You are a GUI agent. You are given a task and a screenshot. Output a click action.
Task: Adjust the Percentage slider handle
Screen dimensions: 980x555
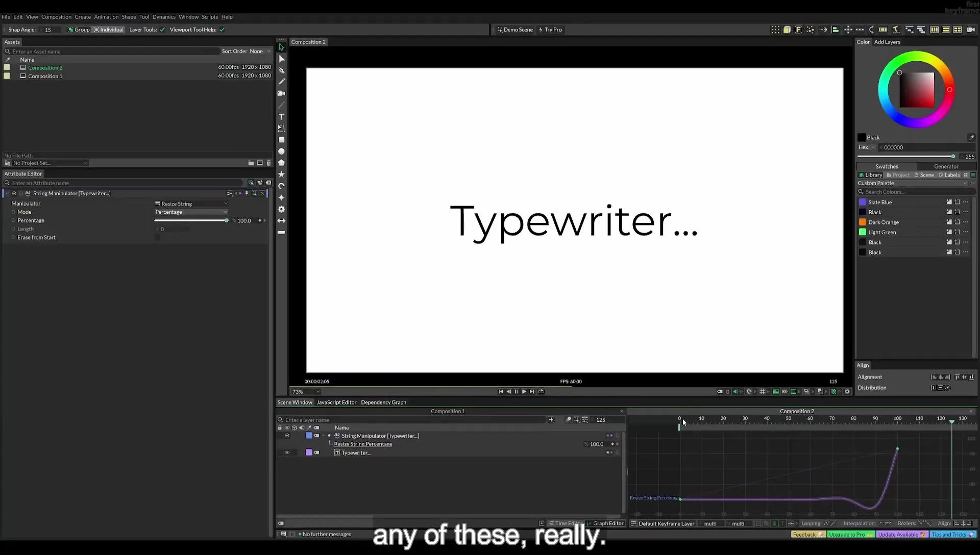(x=227, y=221)
